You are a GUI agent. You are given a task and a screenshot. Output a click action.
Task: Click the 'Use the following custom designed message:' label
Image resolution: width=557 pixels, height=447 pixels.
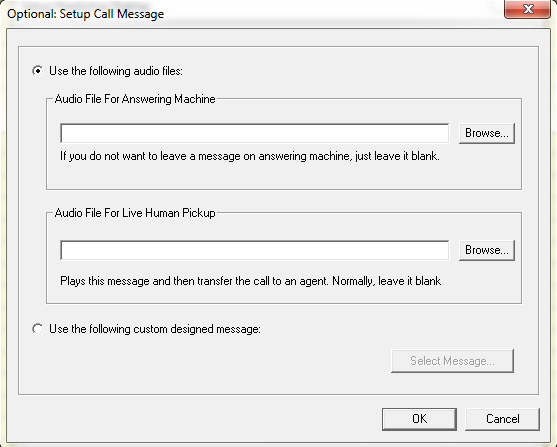155,329
